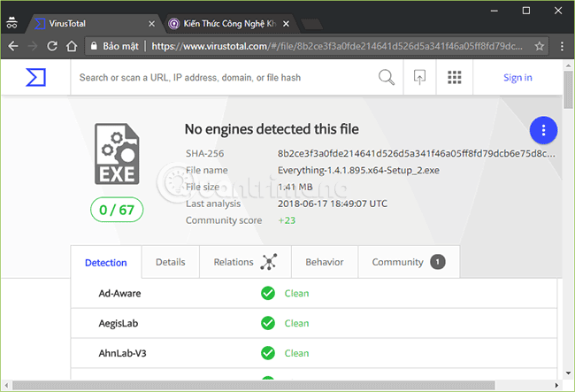
Task: Click the browser forward arrow
Action: [33, 46]
